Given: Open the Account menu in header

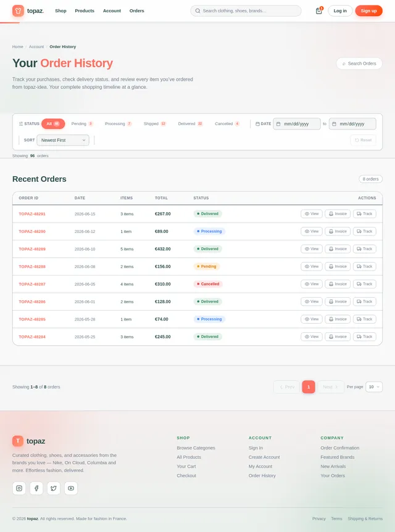Looking at the screenshot, I should [x=112, y=11].
